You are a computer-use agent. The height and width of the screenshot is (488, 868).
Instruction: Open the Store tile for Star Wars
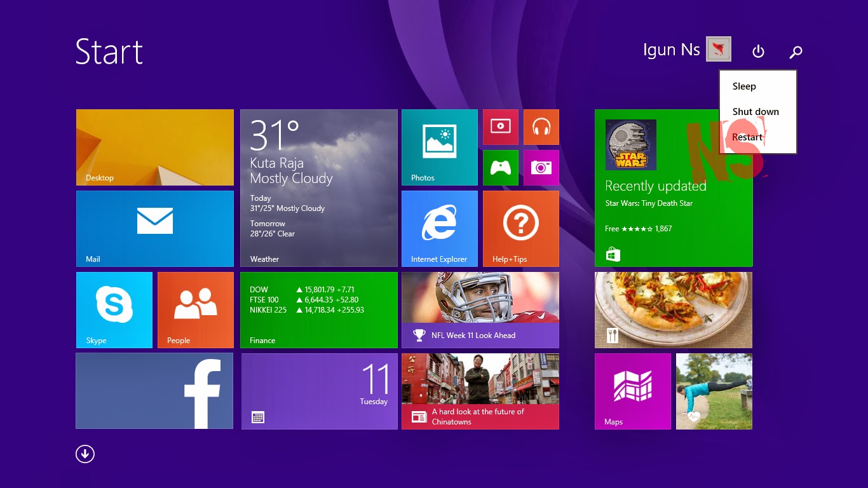[674, 188]
